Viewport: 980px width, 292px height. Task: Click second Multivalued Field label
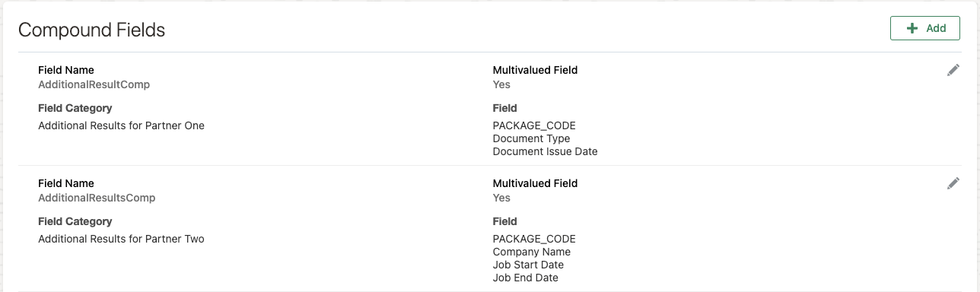pyautogui.click(x=535, y=183)
